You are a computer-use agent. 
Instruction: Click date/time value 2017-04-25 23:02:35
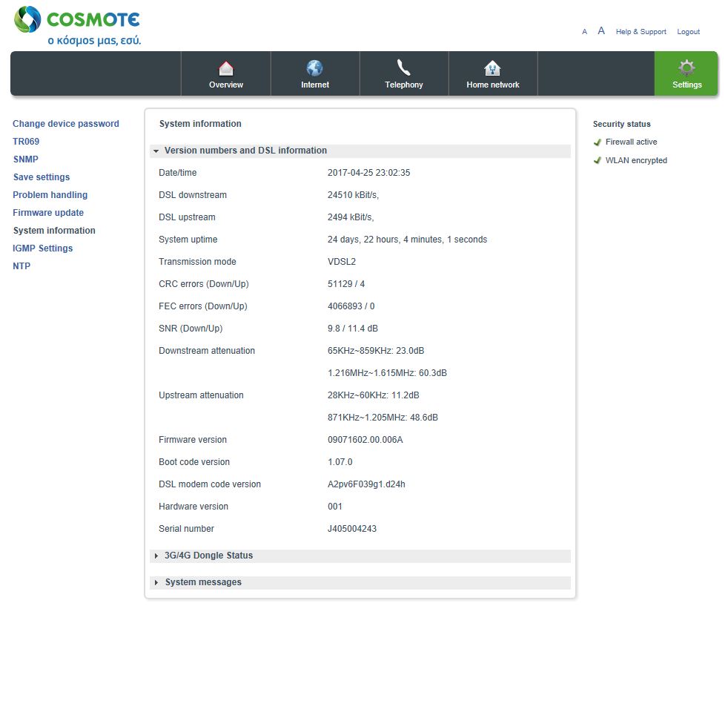[368, 173]
